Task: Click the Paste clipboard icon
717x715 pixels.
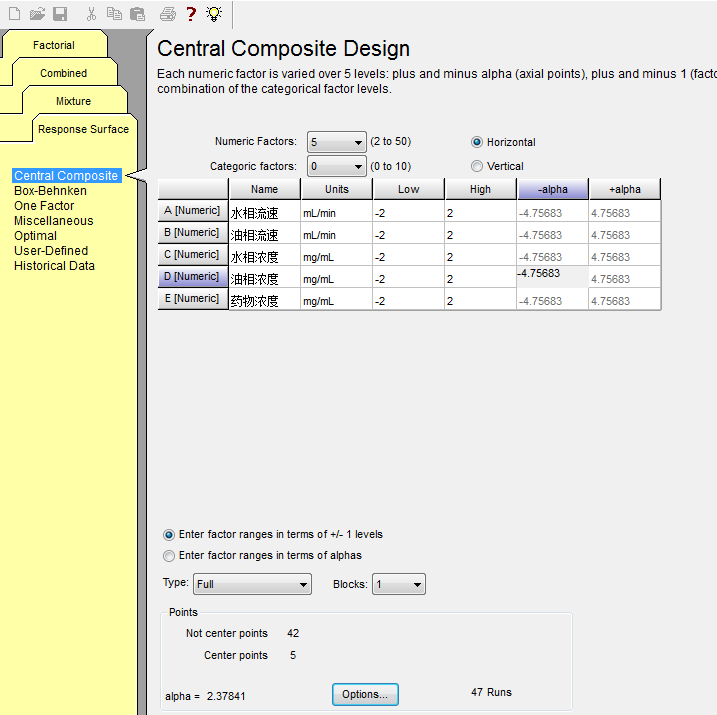Action: [137, 14]
